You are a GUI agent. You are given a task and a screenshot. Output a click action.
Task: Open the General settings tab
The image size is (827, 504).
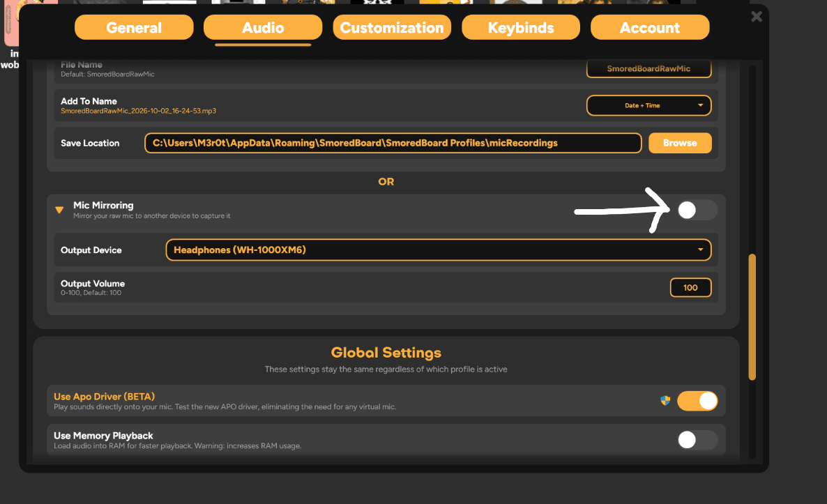pos(134,27)
